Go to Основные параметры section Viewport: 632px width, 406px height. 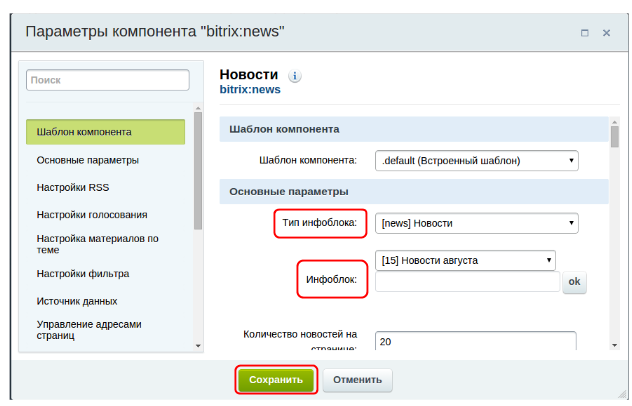click(88, 160)
